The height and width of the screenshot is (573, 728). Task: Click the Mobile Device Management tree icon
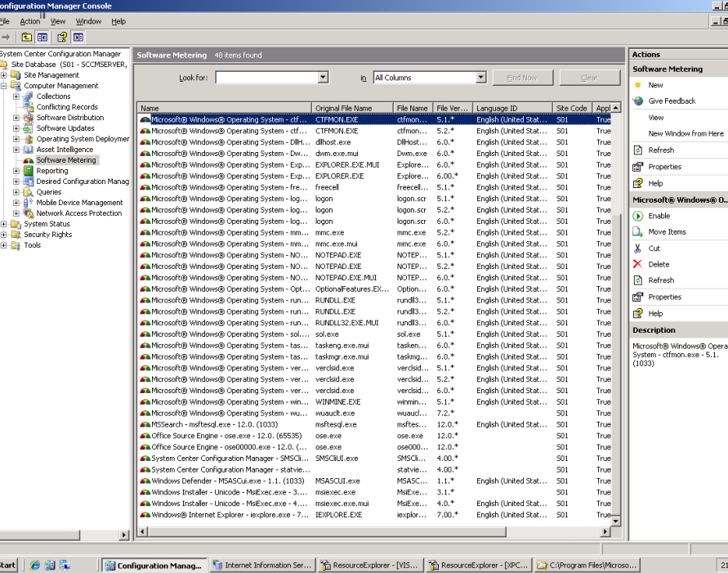(29, 203)
